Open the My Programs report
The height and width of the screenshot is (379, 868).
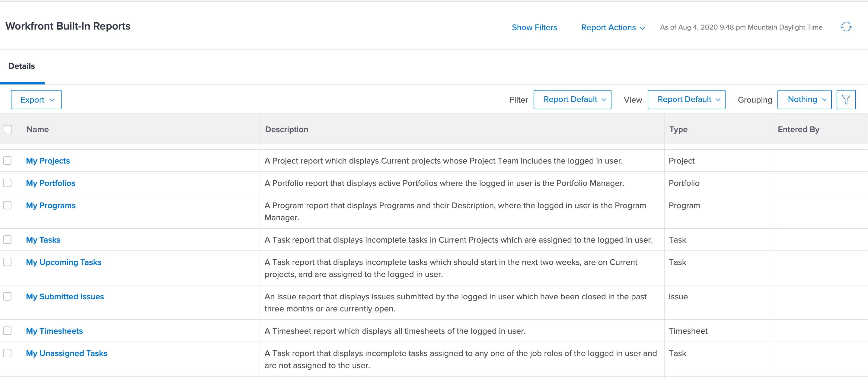pyautogui.click(x=50, y=205)
